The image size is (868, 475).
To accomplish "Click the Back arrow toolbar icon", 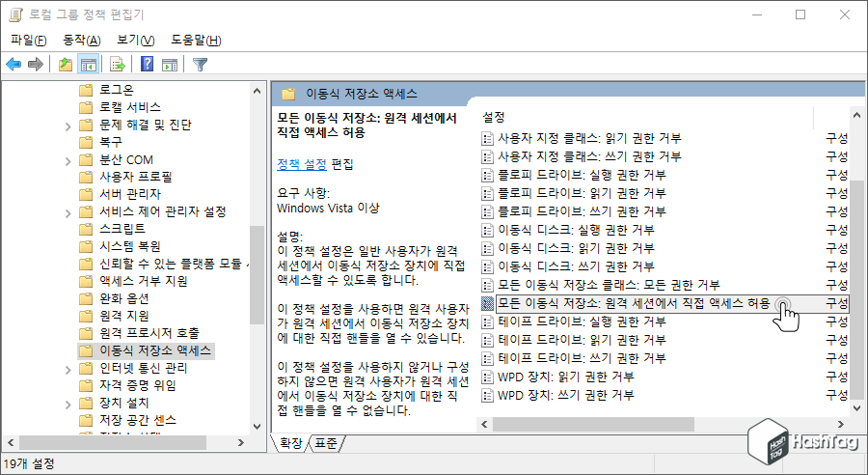I will coord(14,65).
